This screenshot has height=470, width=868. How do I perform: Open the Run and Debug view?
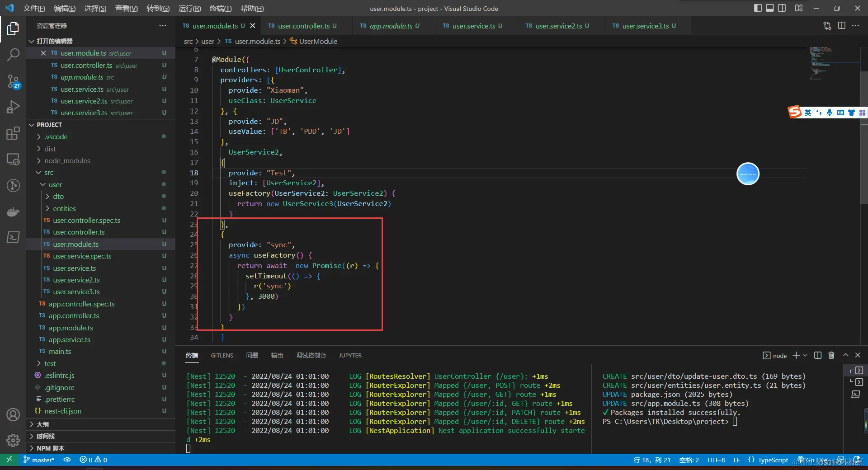click(13, 107)
